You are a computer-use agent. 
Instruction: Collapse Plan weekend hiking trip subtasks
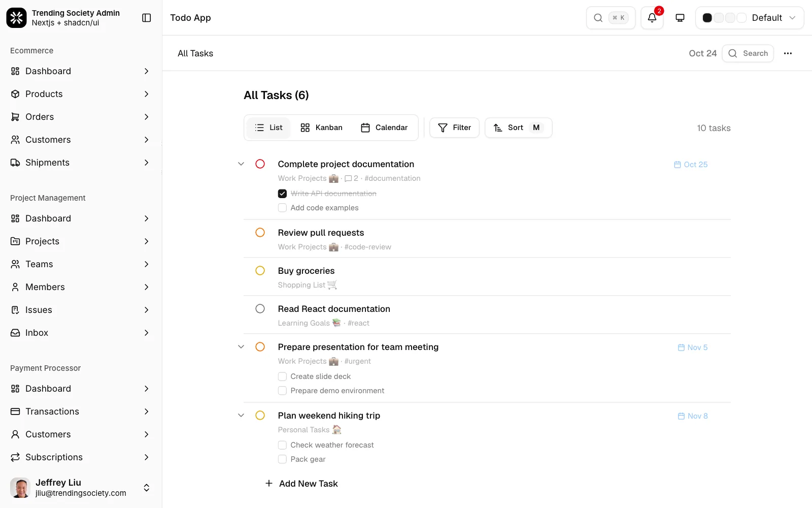tap(241, 416)
